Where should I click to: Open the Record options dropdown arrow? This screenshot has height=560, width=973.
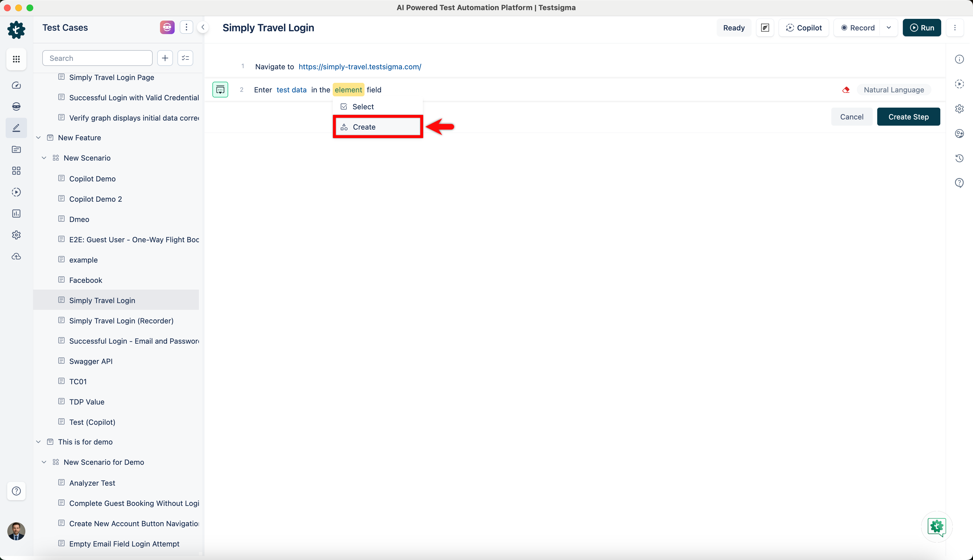coord(888,28)
